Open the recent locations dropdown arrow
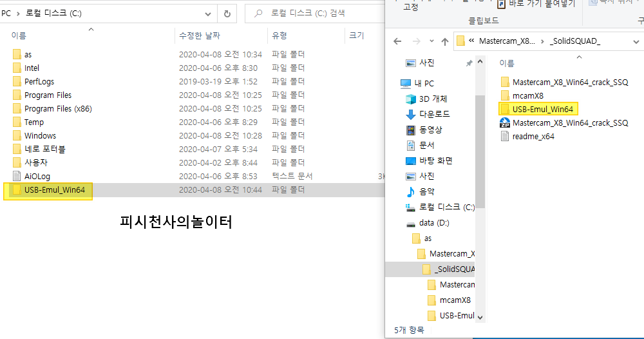644x339 pixels. coord(431,41)
